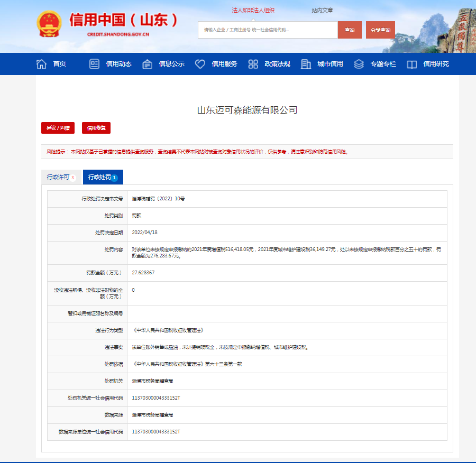Open the 信用研究 menu item

(x=436, y=64)
